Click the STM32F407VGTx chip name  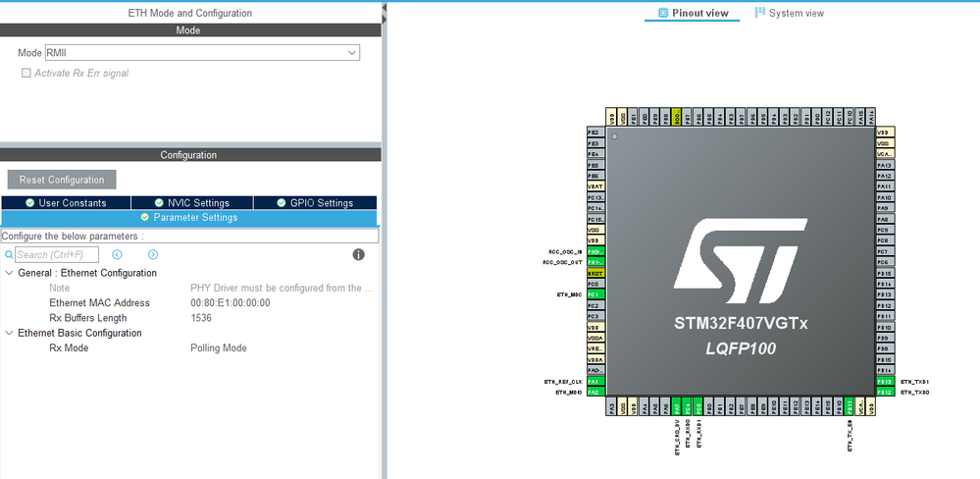(x=741, y=324)
